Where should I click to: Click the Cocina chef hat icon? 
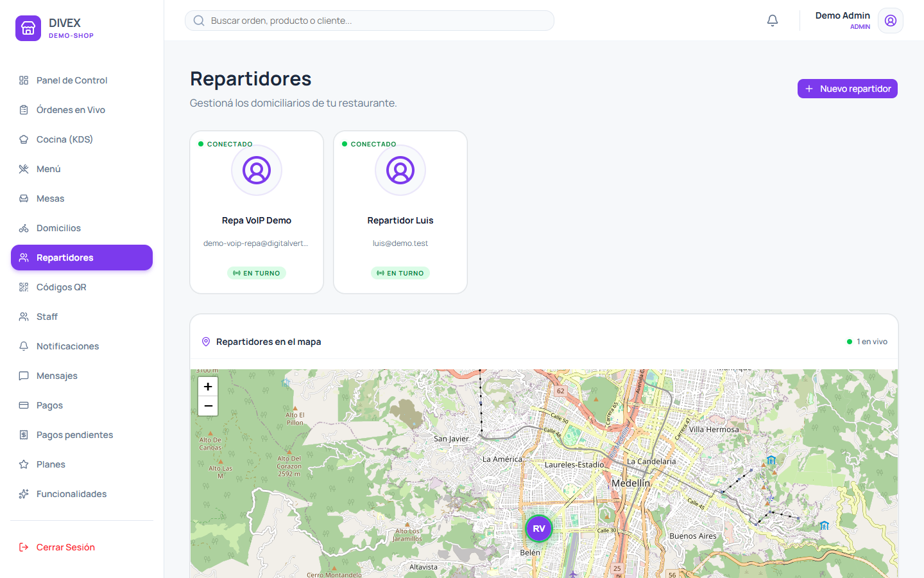coord(24,139)
